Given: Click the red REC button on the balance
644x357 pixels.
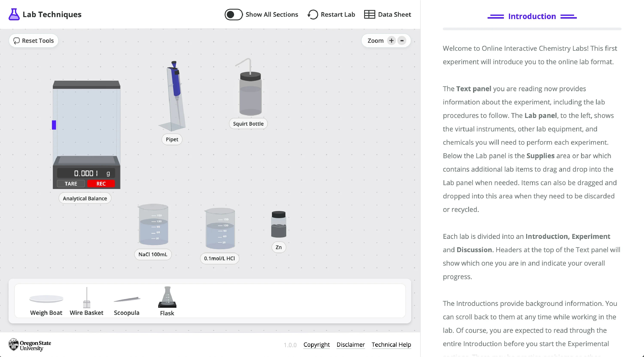Looking at the screenshot, I should pos(101,184).
